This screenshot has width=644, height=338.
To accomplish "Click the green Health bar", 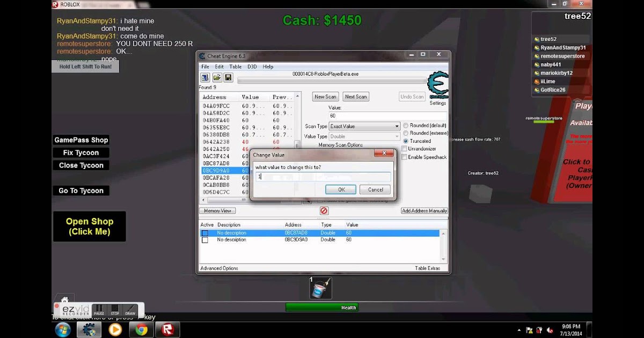I will pos(321,307).
